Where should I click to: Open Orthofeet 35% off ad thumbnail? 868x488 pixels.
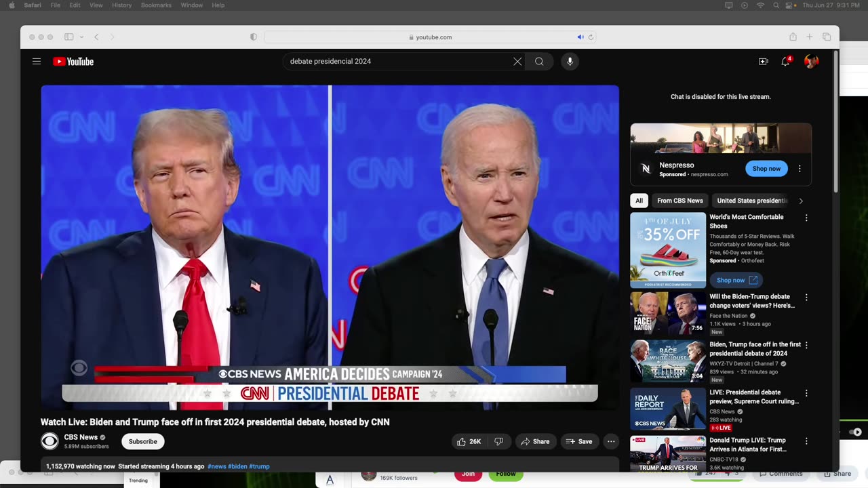[x=668, y=250]
